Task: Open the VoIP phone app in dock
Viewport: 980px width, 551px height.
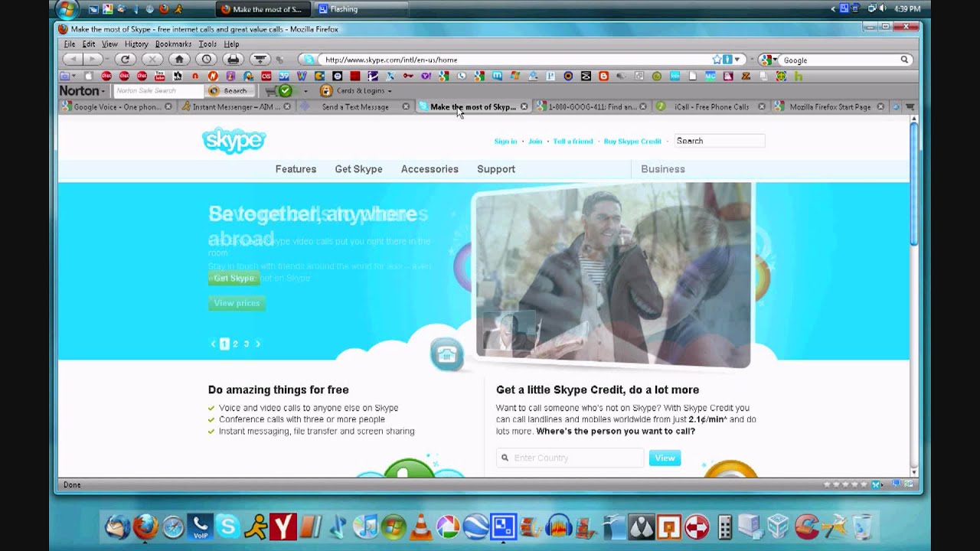Action: (x=200, y=527)
